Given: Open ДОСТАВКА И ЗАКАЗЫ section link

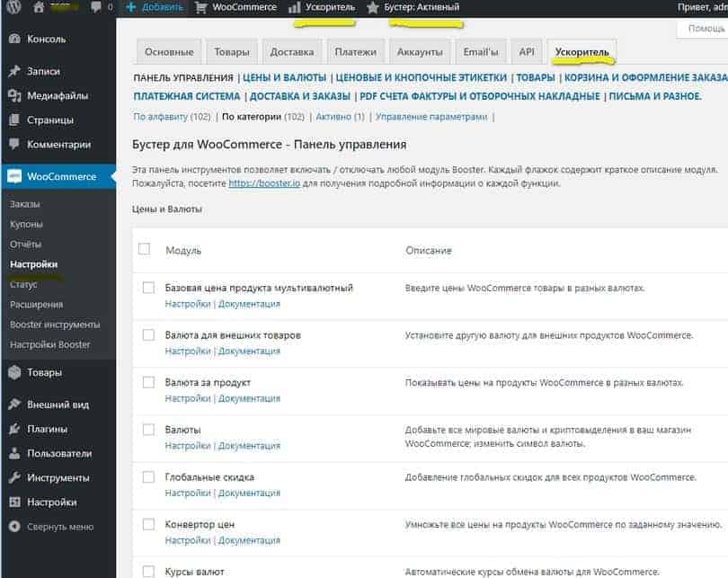Looking at the screenshot, I should tap(300, 96).
